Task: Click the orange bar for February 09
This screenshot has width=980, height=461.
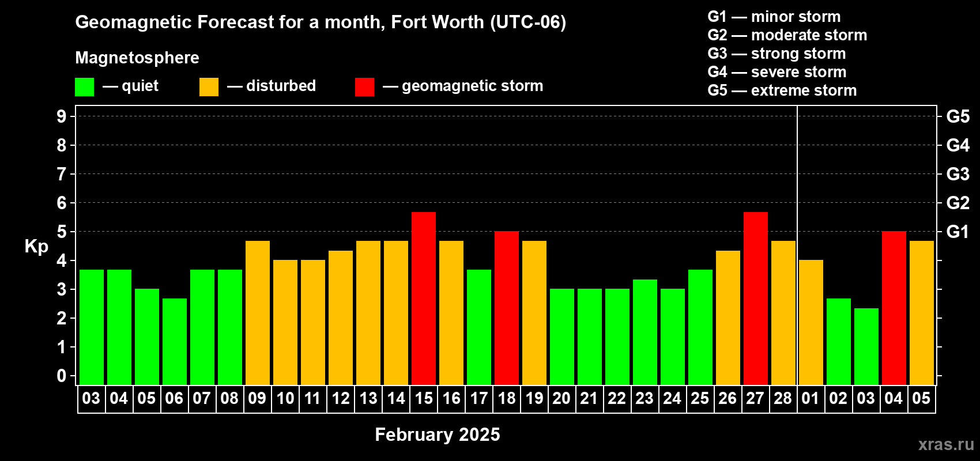Action: pyautogui.click(x=258, y=313)
